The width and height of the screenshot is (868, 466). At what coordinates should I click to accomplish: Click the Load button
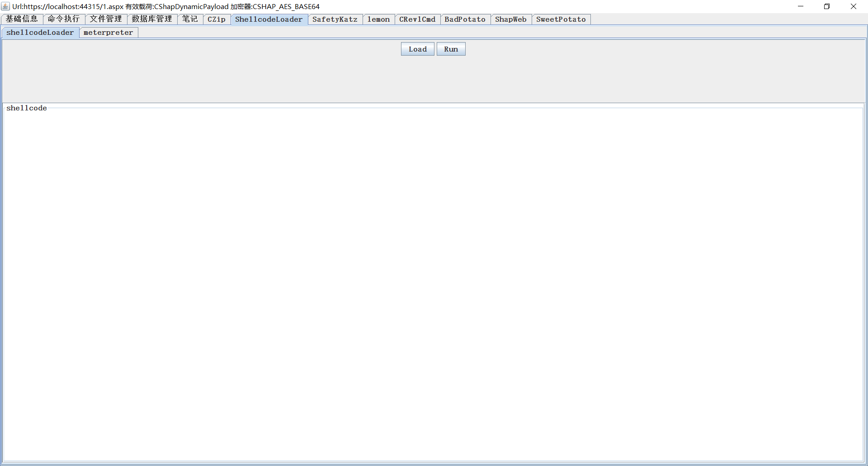click(x=418, y=49)
